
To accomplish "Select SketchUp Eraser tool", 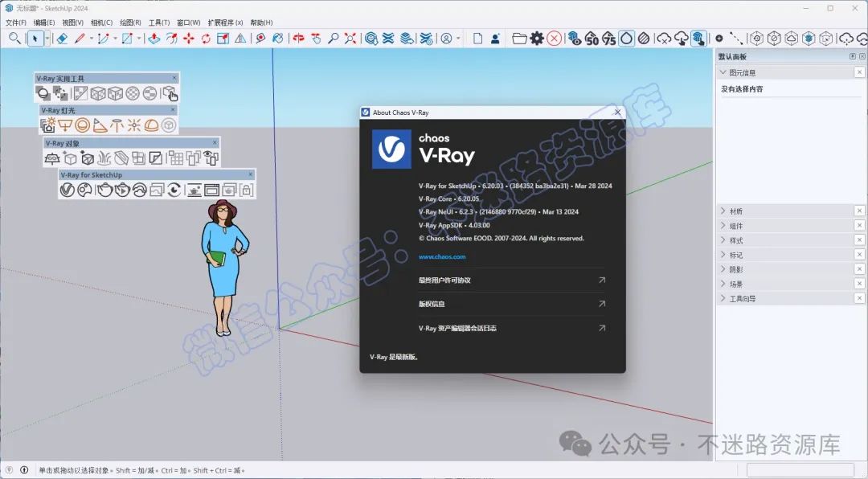I will (62, 39).
